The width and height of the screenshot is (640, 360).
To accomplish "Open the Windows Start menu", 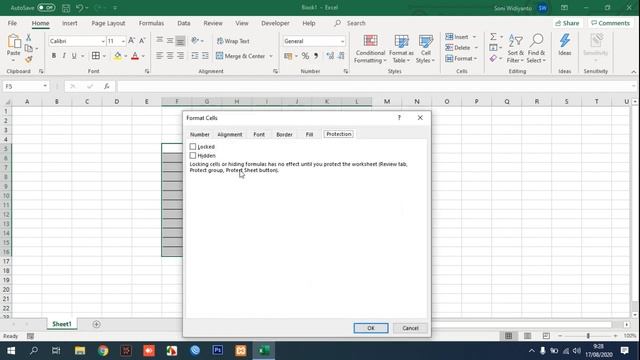I will pyautogui.click(x=11, y=351).
